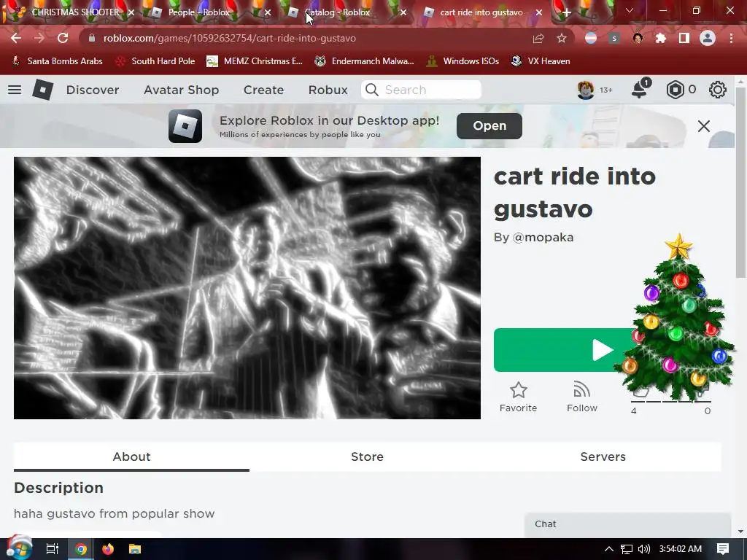Viewport: 747px width, 560px height.
Task: Open the Windows Start button
Action: pyautogui.click(x=19, y=548)
